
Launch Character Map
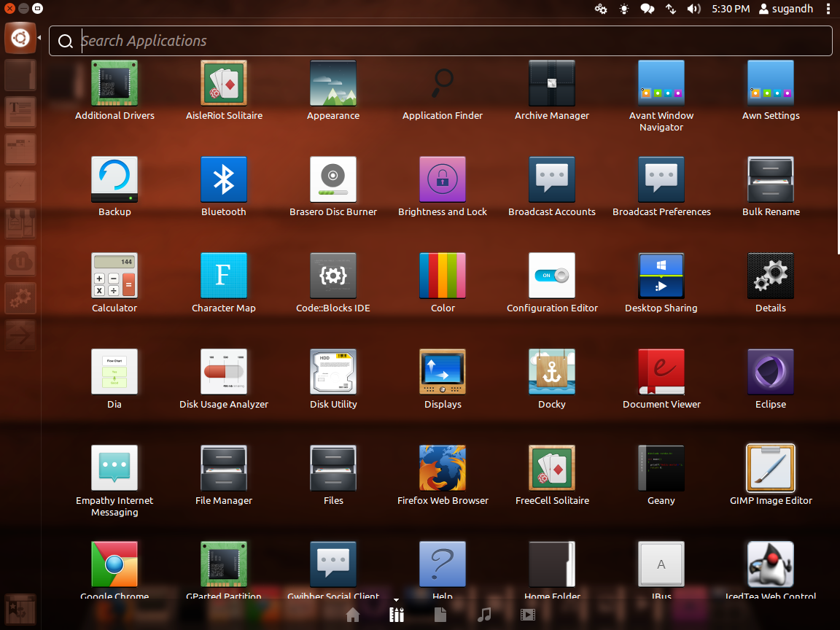point(223,276)
